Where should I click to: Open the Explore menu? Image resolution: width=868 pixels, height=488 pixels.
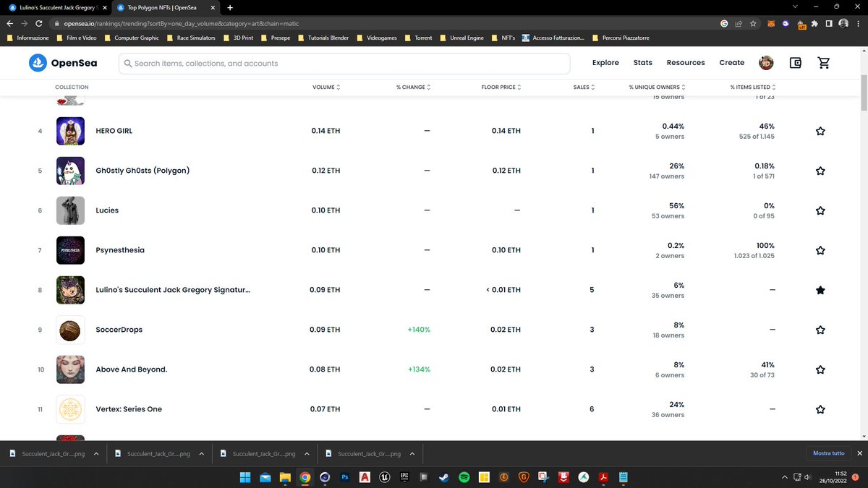(x=605, y=63)
